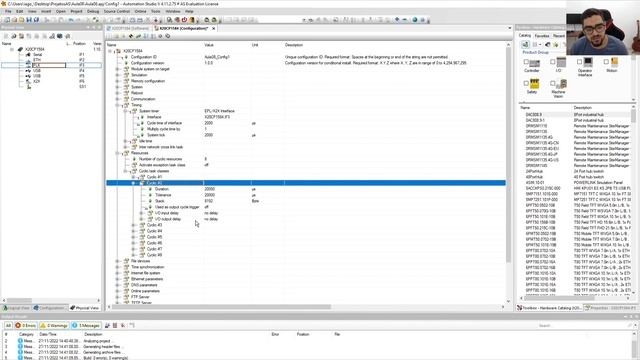This screenshot has width=640, height=360.
Task: Expand the File devices node
Action: coord(117,261)
